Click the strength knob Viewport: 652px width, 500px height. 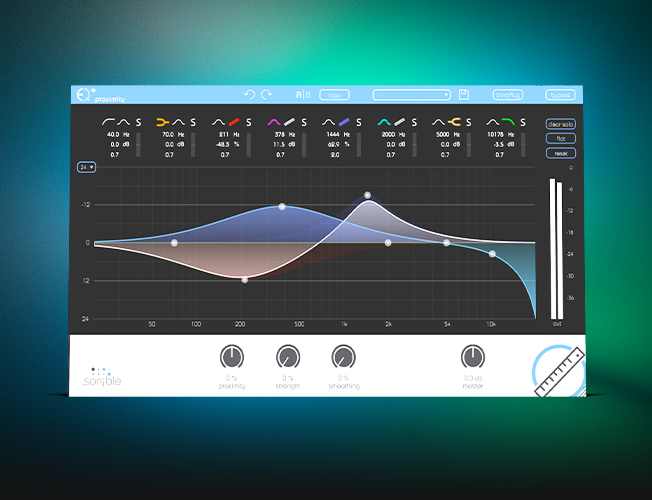point(288,357)
